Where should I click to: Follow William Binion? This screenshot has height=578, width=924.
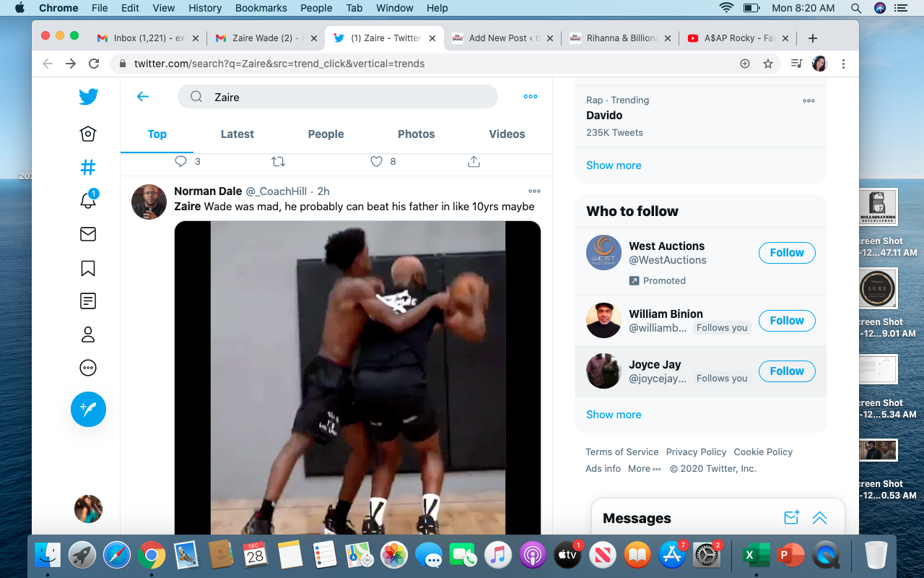tap(787, 321)
